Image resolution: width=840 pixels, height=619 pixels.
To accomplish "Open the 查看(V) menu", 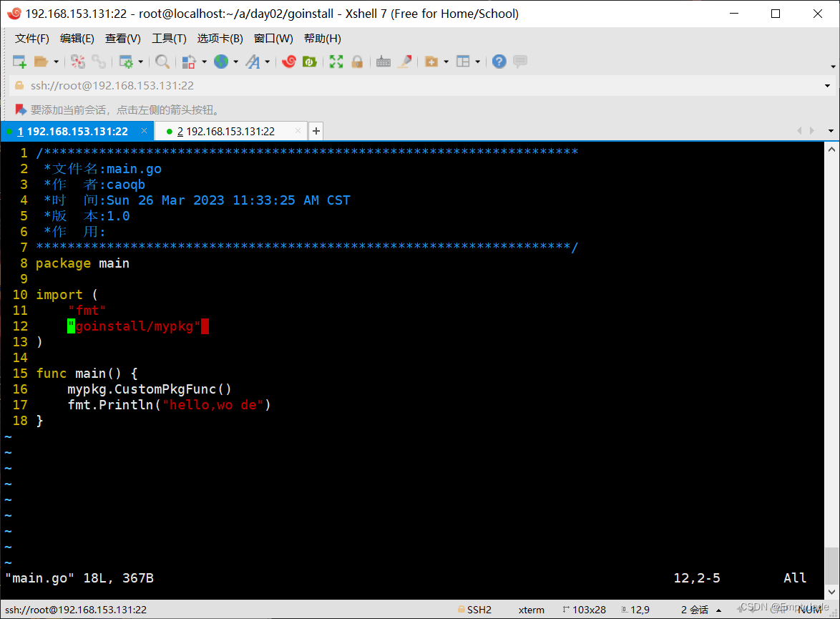I will pos(122,39).
